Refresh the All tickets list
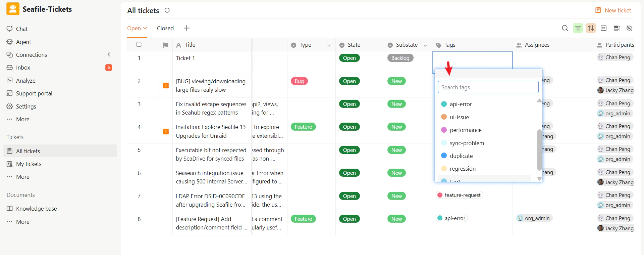Screen dimensions: 644x255 167,10
